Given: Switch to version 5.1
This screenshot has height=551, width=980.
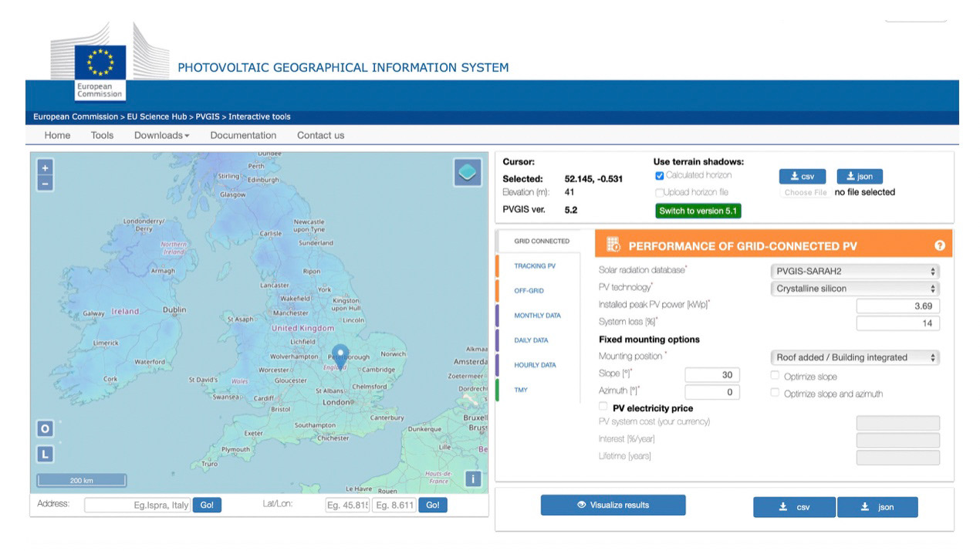Looking at the screenshot, I should 698,211.
